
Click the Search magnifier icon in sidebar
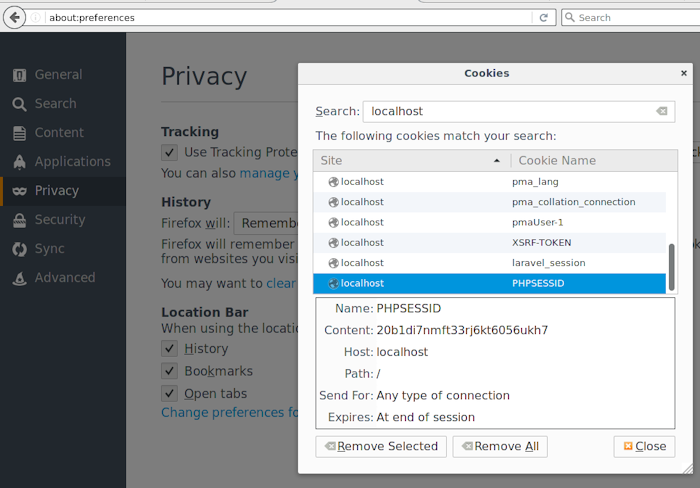19,104
